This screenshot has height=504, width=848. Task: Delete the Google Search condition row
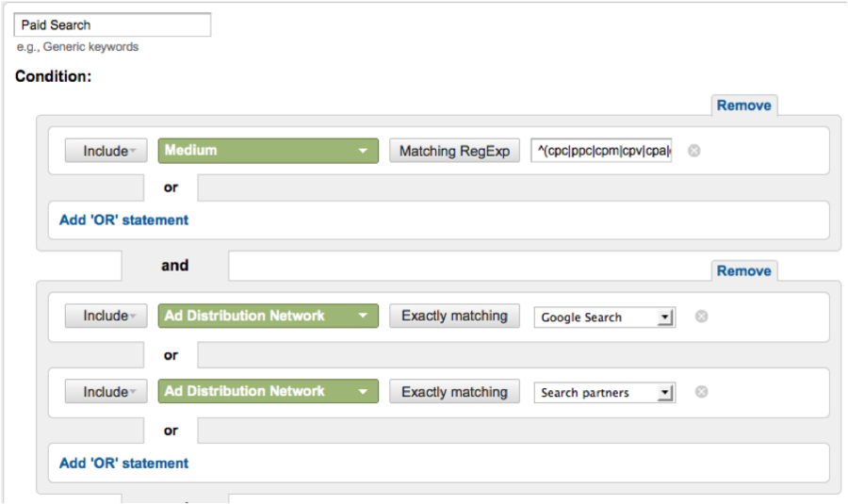(x=701, y=317)
